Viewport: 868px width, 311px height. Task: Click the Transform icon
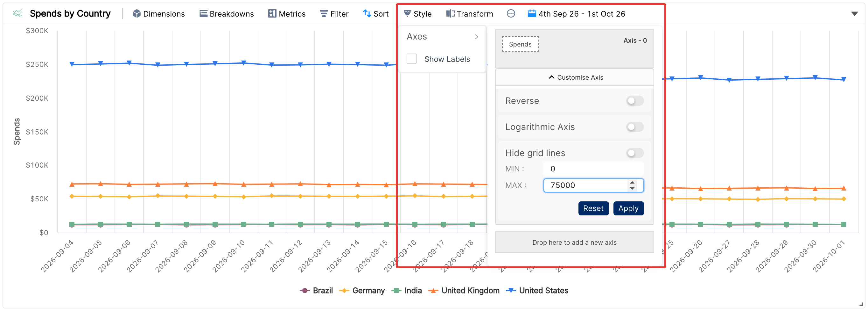[450, 13]
